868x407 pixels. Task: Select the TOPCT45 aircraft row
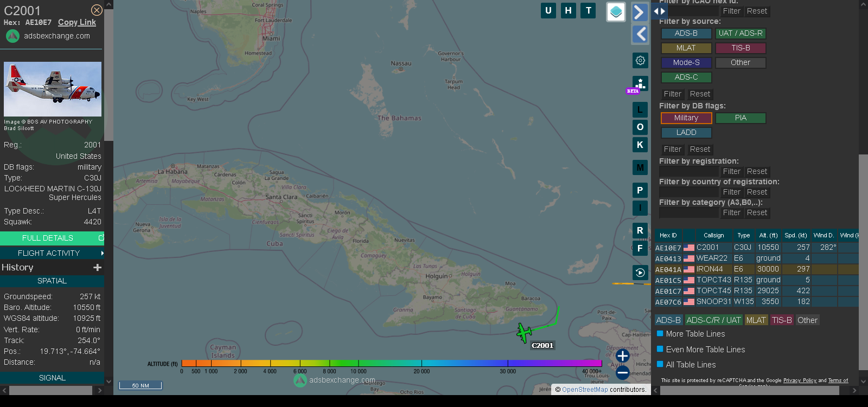[756, 291]
